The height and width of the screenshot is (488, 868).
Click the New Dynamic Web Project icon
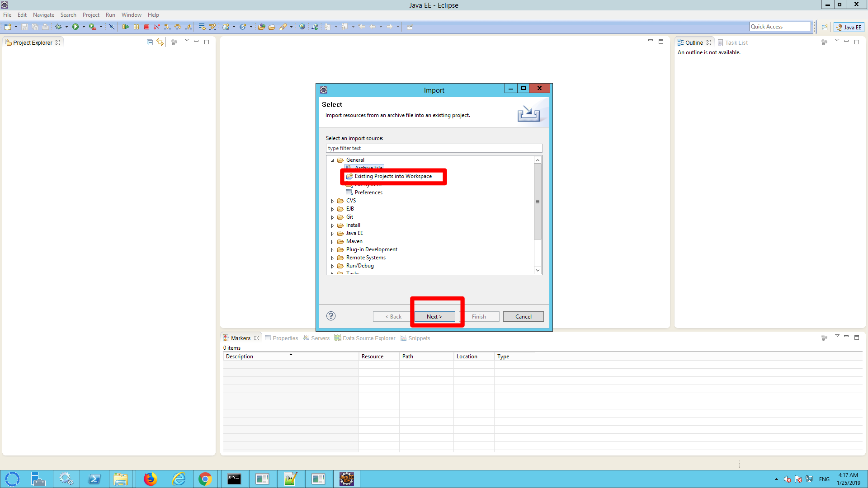[x=226, y=27]
